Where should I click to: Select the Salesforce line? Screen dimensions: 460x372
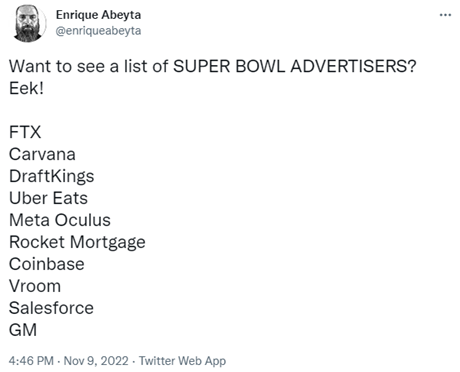(51, 308)
